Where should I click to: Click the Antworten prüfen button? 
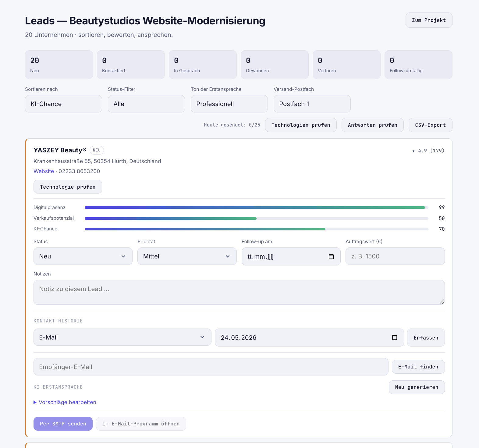(372, 125)
